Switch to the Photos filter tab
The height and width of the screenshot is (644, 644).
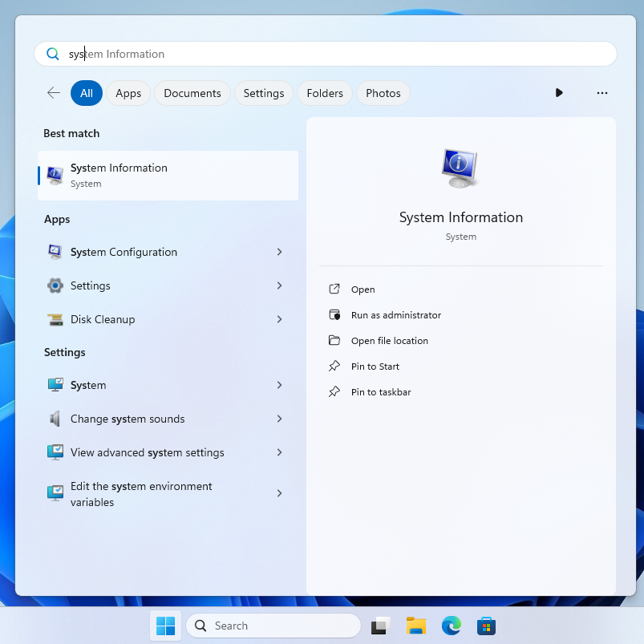(383, 93)
